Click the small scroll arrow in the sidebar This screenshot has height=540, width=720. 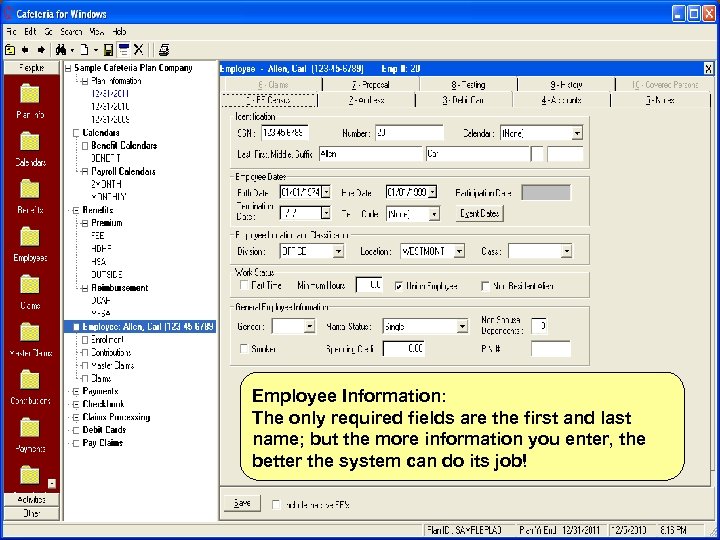(52, 484)
